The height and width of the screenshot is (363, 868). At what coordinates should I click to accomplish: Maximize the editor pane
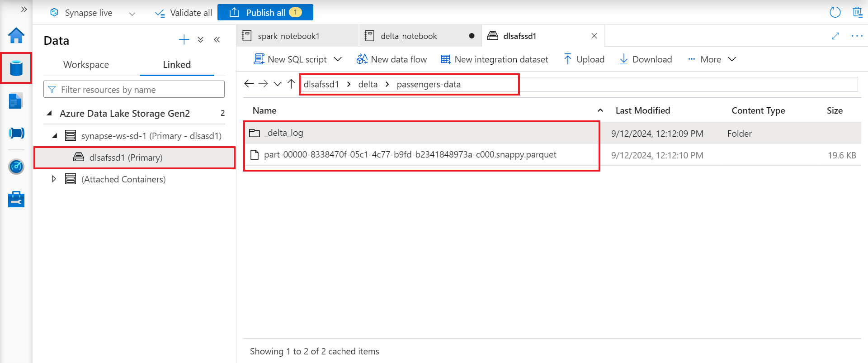point(835,36)
